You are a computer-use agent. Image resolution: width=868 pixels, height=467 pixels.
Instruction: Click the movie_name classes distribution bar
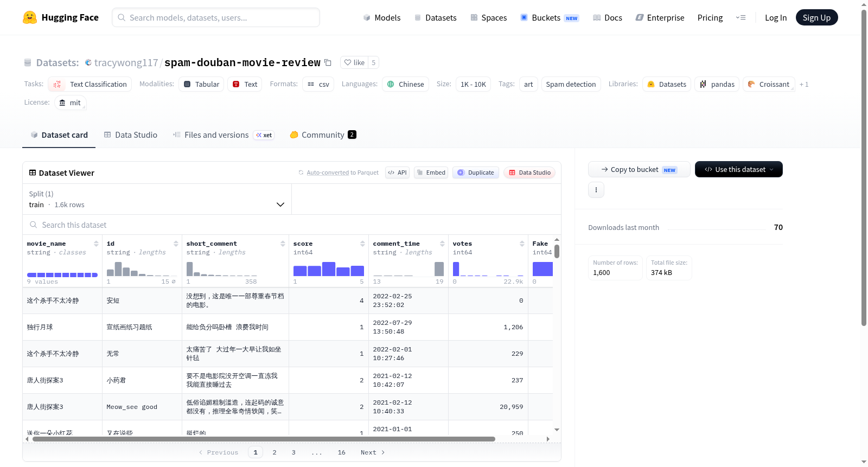click(62, 275)
